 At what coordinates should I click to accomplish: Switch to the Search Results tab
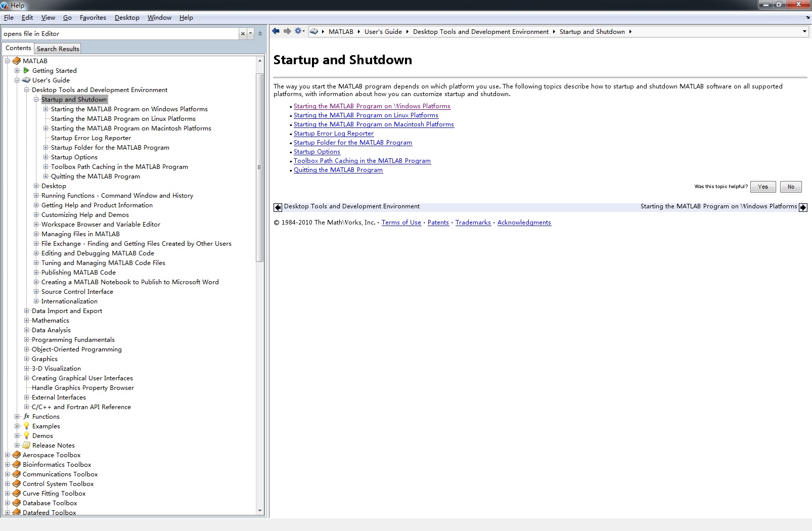coord(58,49)
